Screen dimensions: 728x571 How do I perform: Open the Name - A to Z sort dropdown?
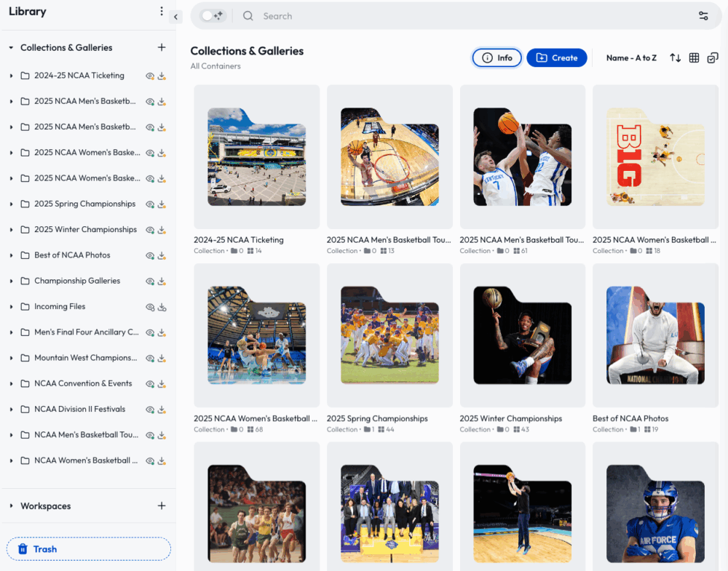point(631,58)
